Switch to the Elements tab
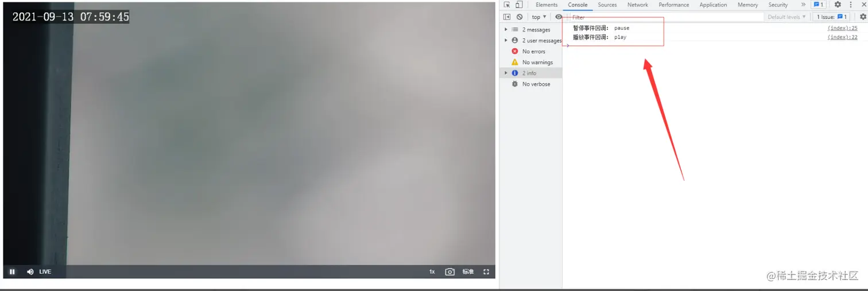This screenshot has height=291, width=868. 547,5
